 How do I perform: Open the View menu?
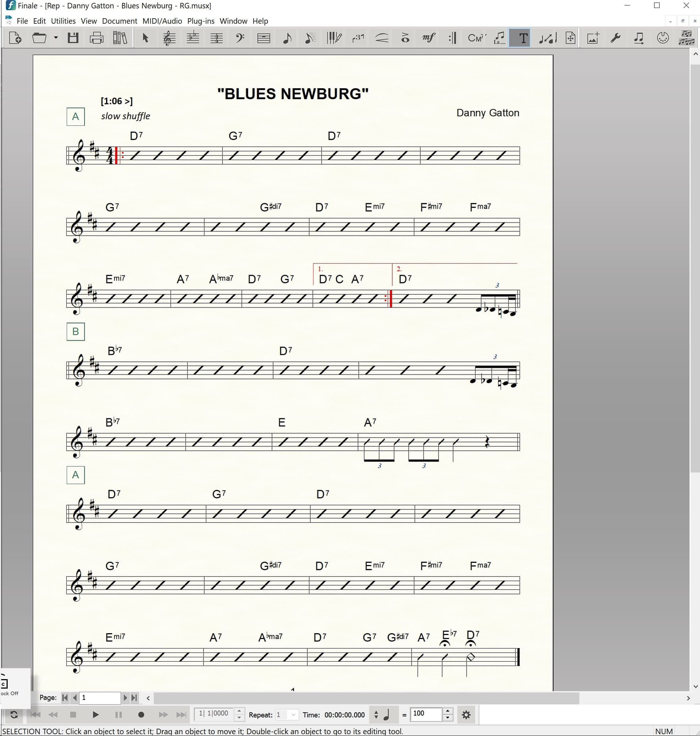[89, 21]
